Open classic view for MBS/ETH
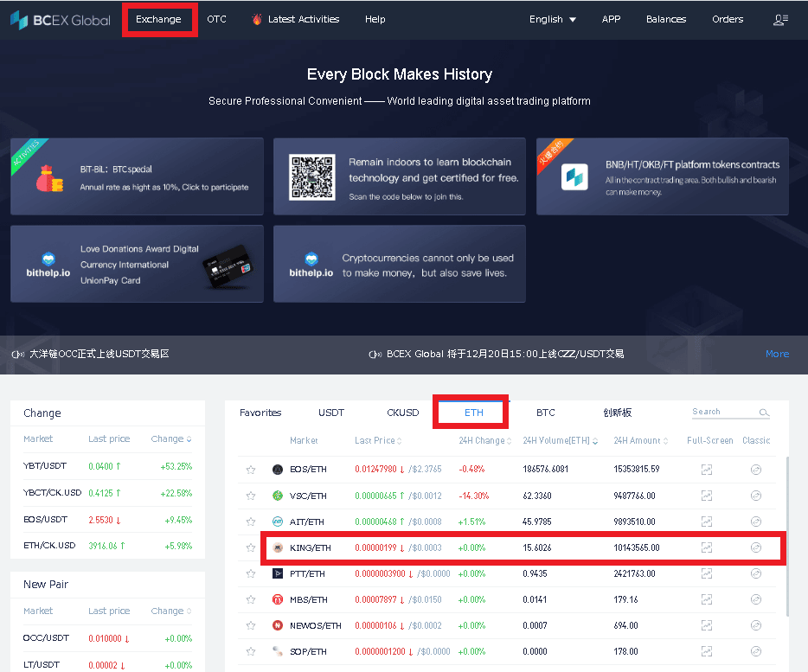The image size is (808, 672). click(756, 599)
